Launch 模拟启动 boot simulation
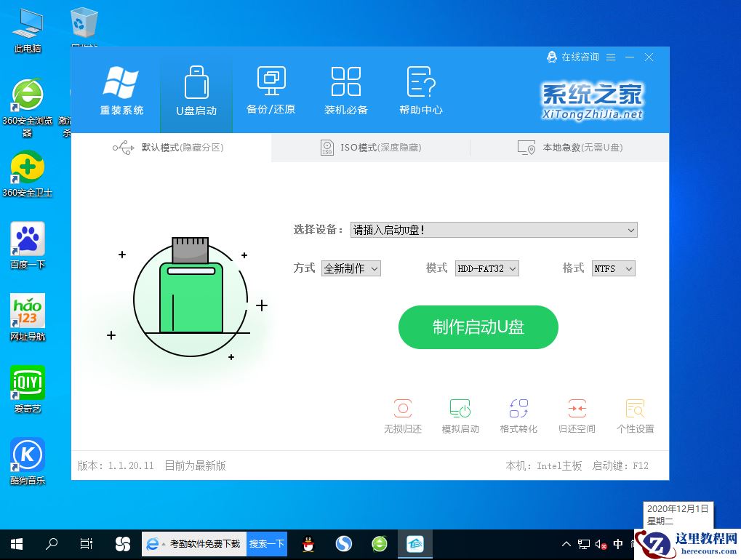Screen dimensions: 741x560 pyautogui.click(x=460, y=415)
